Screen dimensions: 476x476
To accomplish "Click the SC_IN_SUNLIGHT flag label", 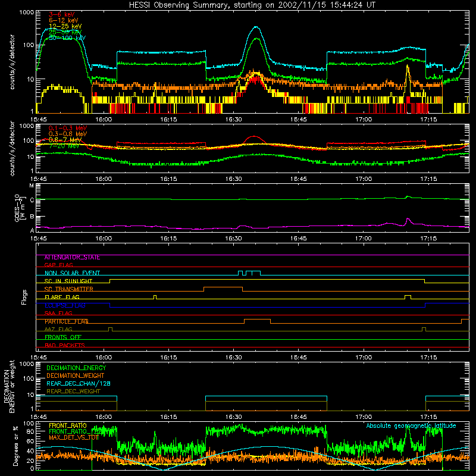I will pos(68,281).
